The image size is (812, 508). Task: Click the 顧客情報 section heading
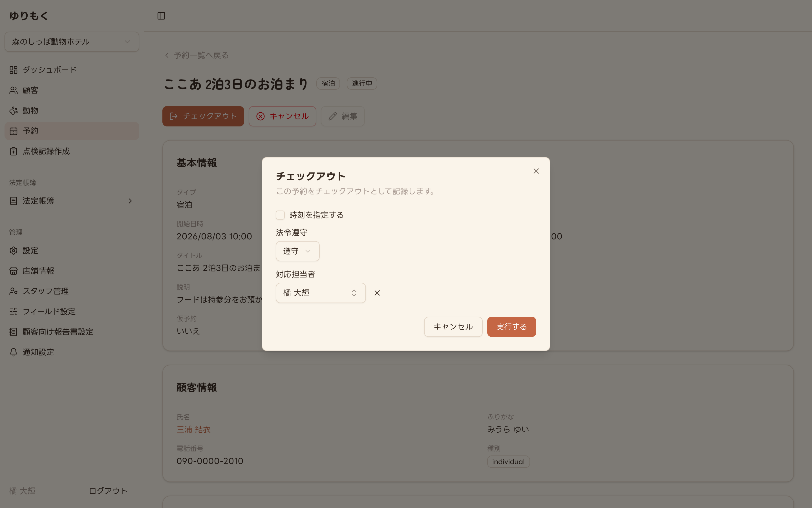coord(197,388)
